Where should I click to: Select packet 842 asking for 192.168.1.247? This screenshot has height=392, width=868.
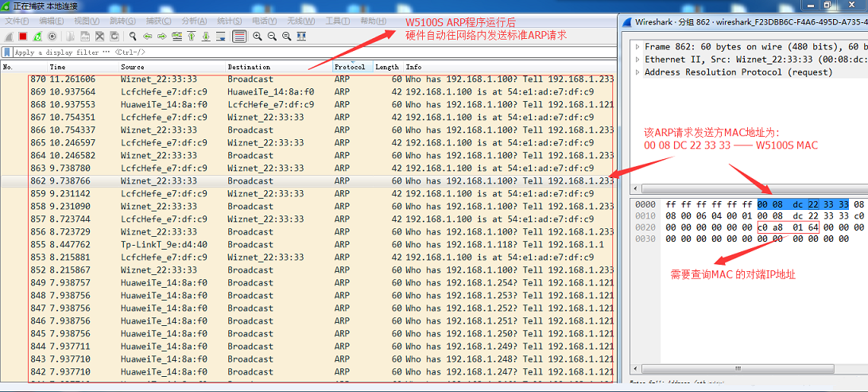tap(308, 372)
